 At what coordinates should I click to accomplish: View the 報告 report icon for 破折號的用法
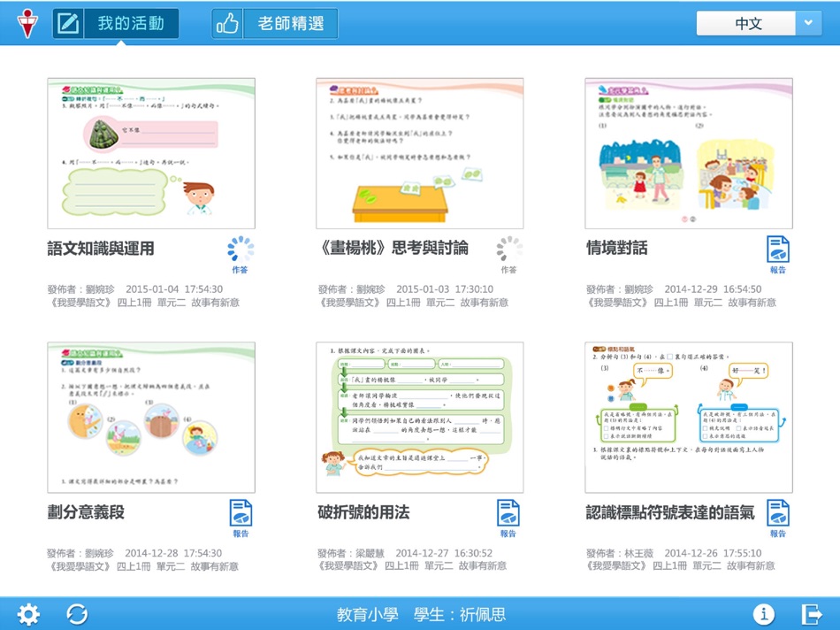508,519
